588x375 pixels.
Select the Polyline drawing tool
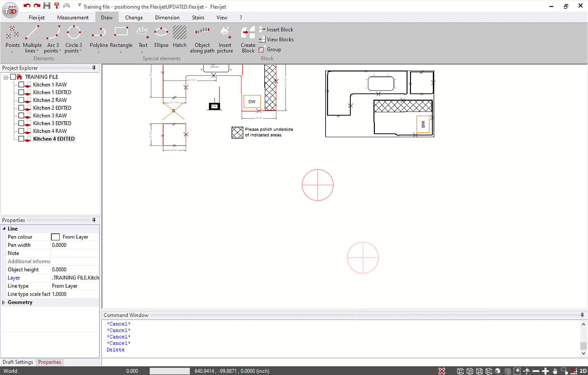point(99,38)
